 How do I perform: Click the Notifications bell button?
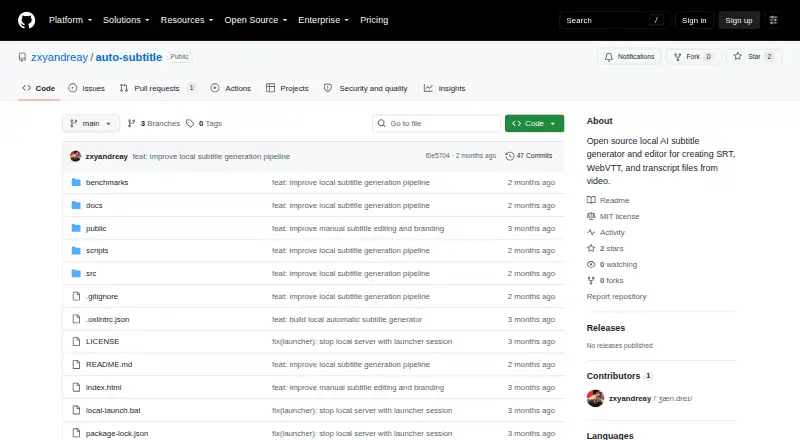[630, 57]
